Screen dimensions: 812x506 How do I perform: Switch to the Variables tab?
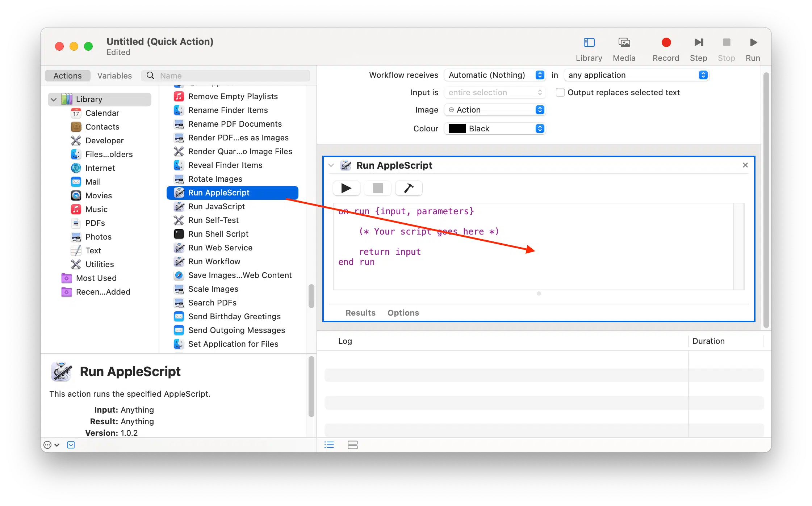(x=114, y=76)
